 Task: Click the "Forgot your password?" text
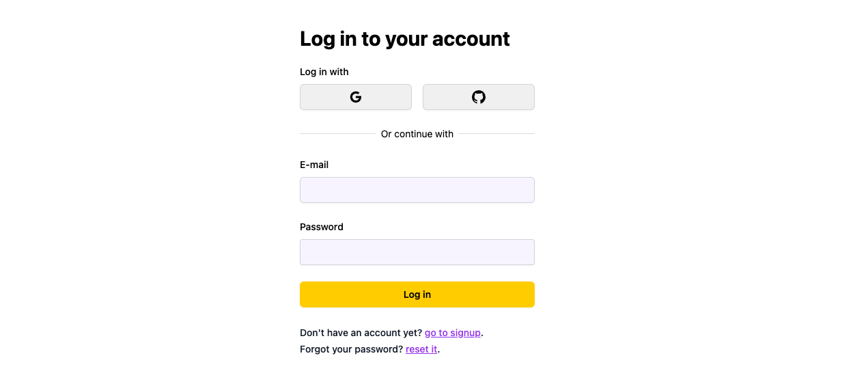(x=351, y=349)
